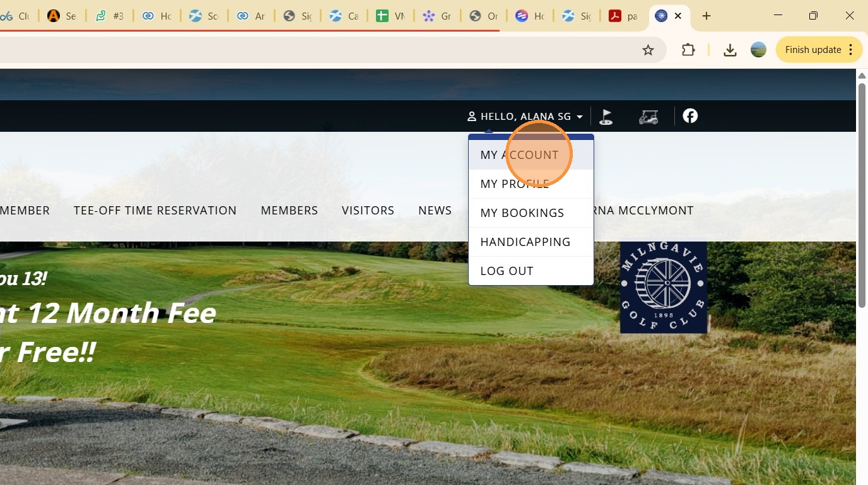The image size is (868, 485).
Task: Switch to the 'Se' tab
Action: click(62, 16)
